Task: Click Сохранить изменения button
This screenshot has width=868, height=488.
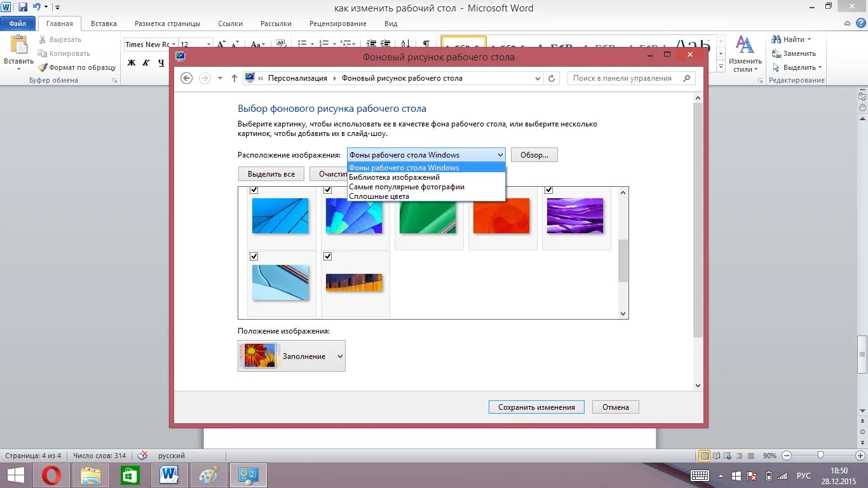Action: point(536,407)
